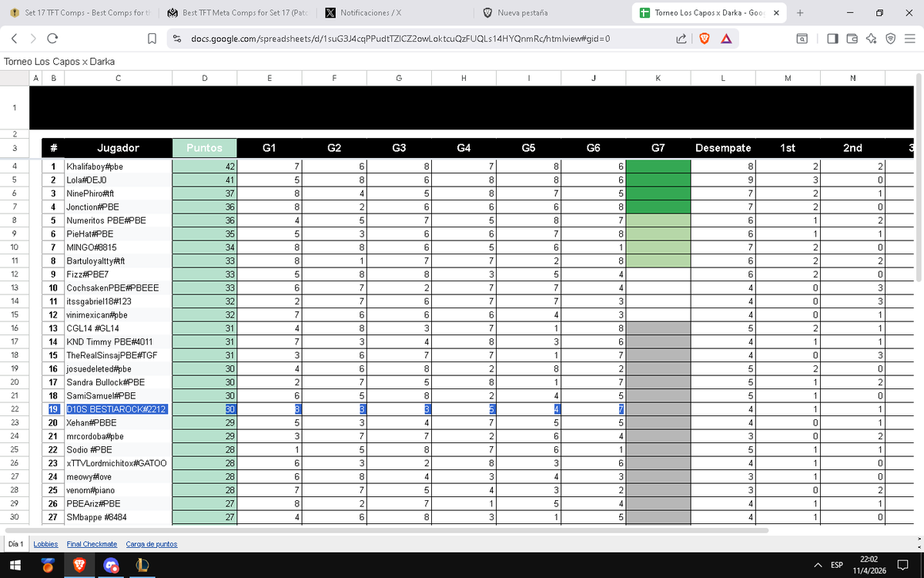Show hidden system tray icons
Image resolution: width=924 pixels, height=578 pixels.
point(818,565)
